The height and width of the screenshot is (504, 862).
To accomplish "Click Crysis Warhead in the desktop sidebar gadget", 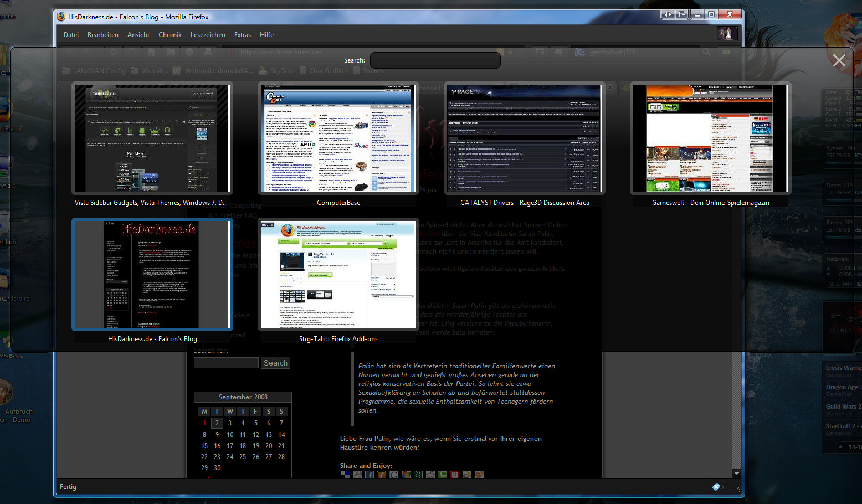I will point(843,368).
